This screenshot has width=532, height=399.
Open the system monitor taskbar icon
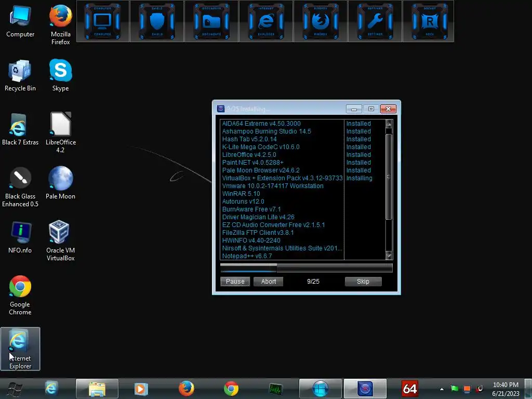tap(275, 389)
